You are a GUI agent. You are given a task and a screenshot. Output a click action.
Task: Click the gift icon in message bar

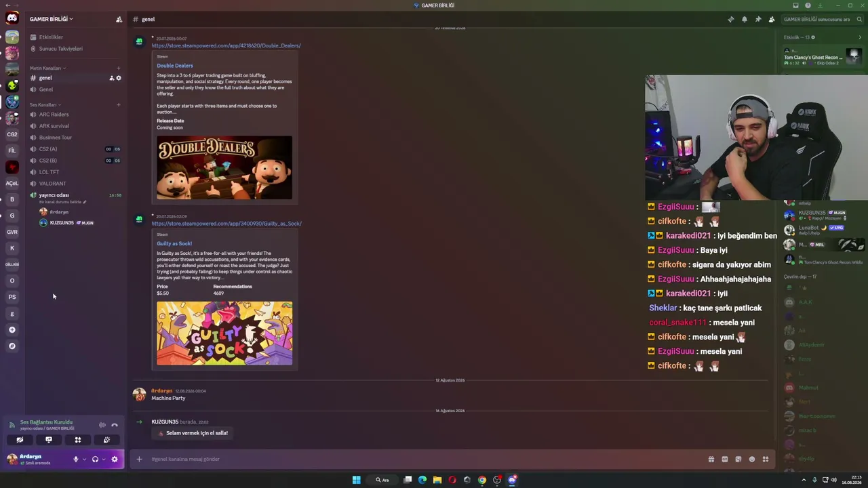[x=711, y=459]
